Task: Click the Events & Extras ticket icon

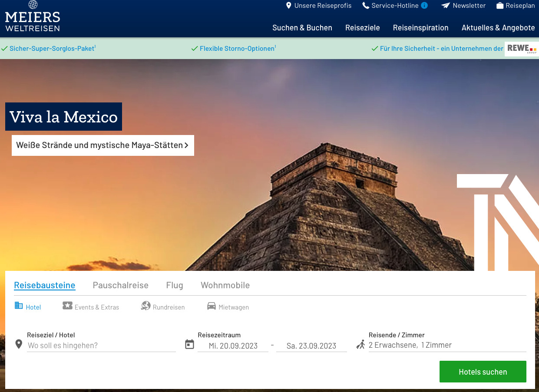Action: (67, 306)
